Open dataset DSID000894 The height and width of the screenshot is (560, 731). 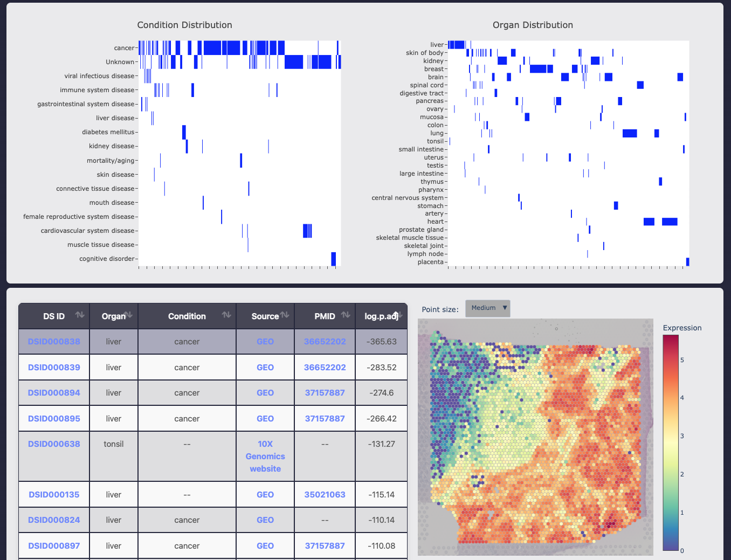click(53, 392)
